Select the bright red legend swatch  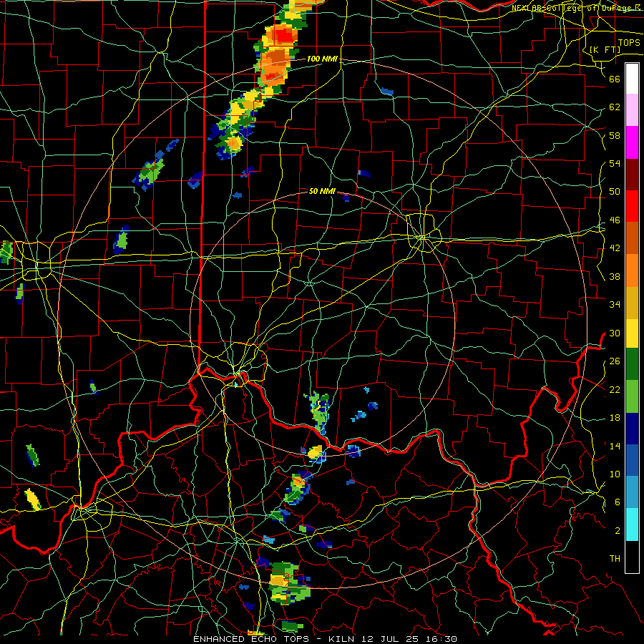[x=632, y=206]
